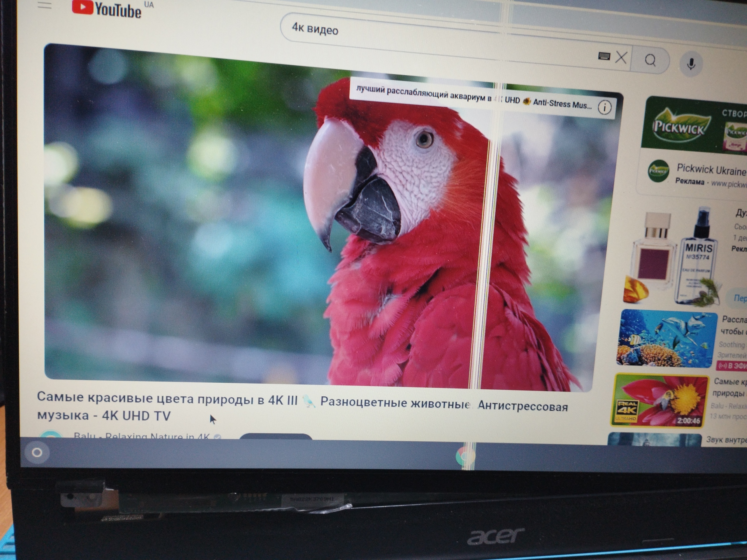Start voice search with microphone
Viewport: 747px width, 560px height.
tap(691, 64)
